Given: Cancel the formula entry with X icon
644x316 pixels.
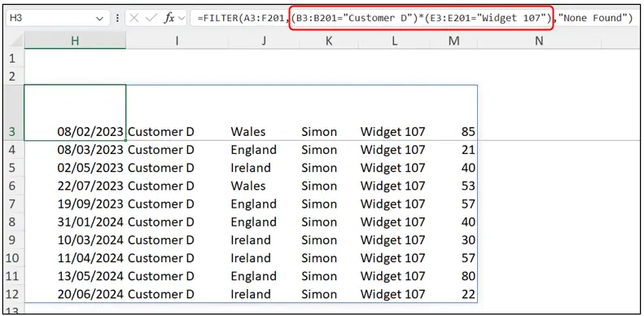Looking at the screenshot, I should coord(134,18).
